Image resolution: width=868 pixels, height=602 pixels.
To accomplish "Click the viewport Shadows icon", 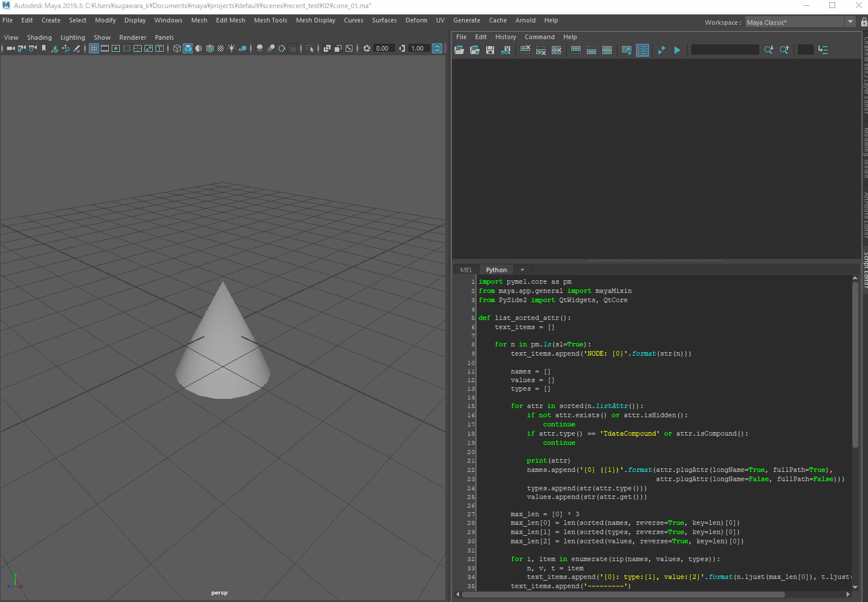I will coord(243,48).
